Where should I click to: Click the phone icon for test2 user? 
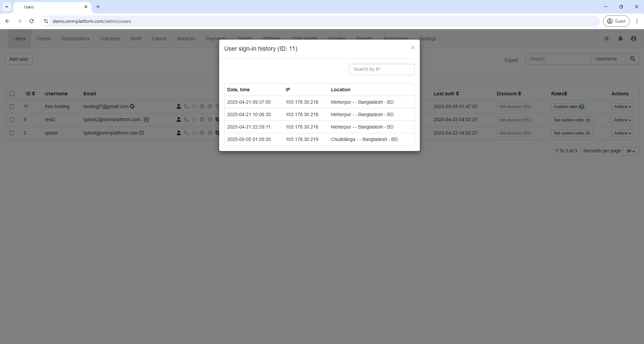coord(186,119)
